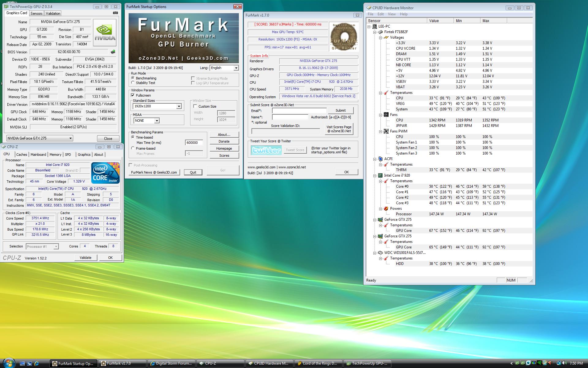
Task: Open the Windows Start orb
Action: click(x=9, y=363)
